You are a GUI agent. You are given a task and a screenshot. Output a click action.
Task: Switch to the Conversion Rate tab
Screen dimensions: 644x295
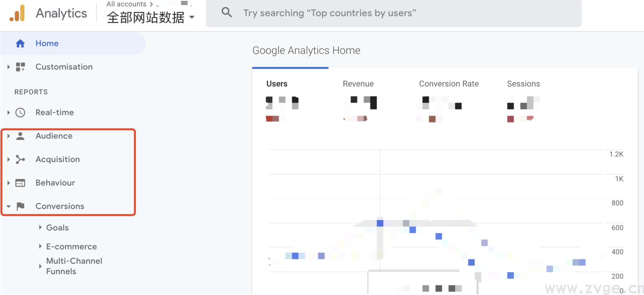(x=449, y=84)
